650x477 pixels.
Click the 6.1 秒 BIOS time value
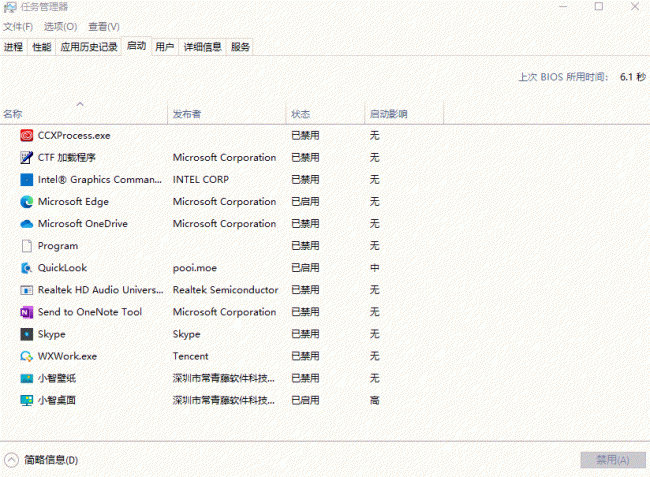point(633,77)
